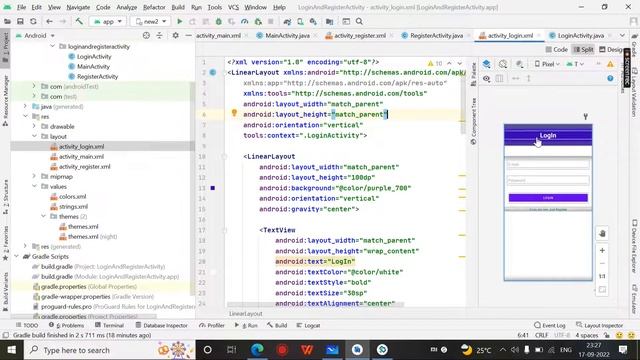640x360 pixels.
Task: Open the VCS menu
Action: click(233, 7)
